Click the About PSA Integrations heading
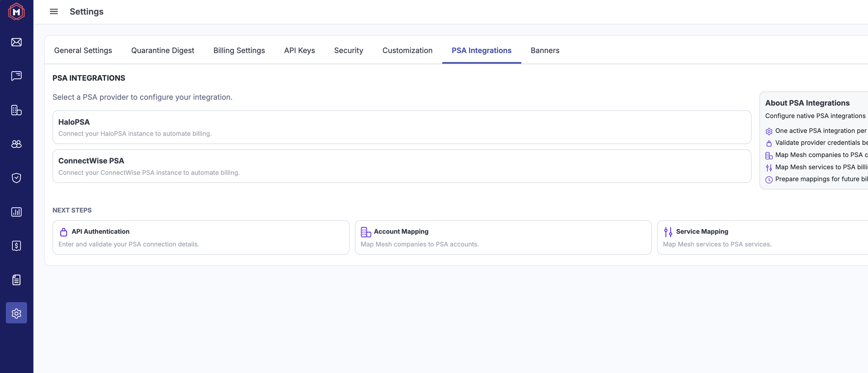Screen dimensions: 868x373 pyautogui.click(x=807, y=103)
